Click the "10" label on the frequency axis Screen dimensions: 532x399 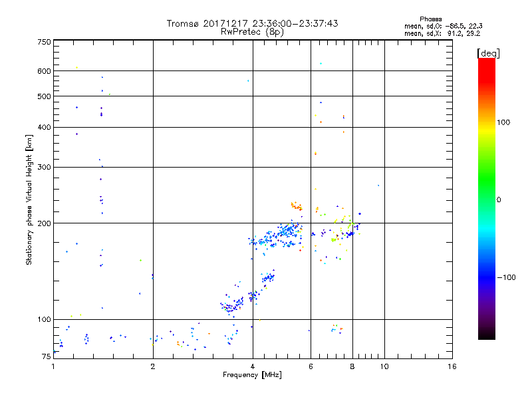point(384,366)
